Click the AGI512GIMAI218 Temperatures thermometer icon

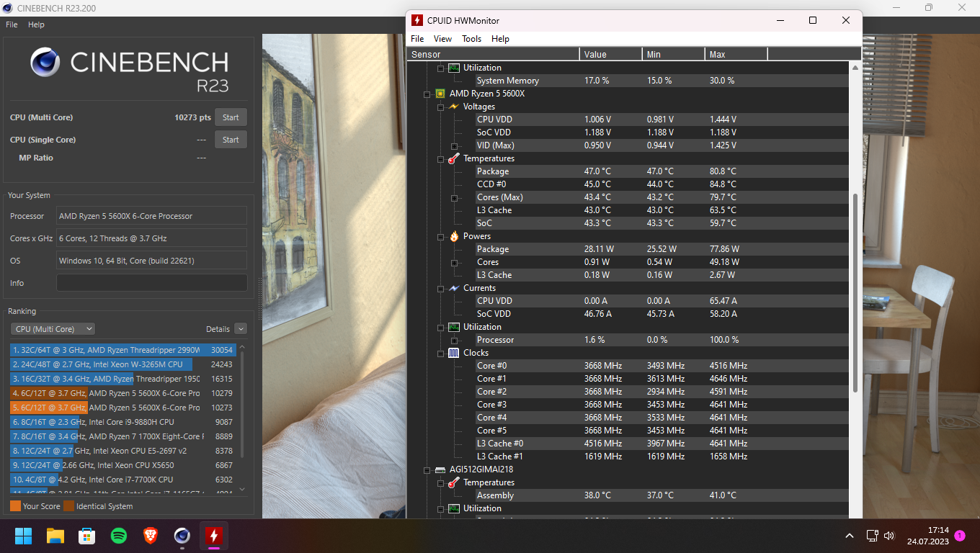453,482
